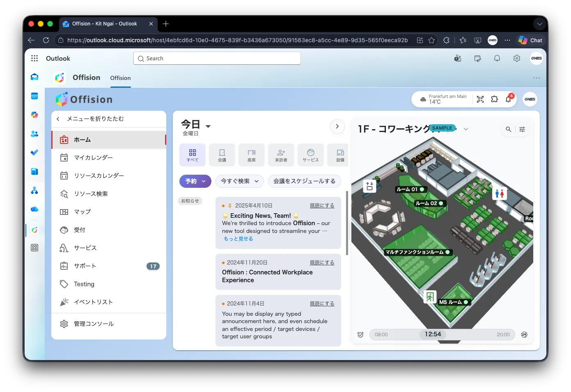The height and width of the screenshot is (392, 571).
Task: Open the browser tab list dropdown
Action: coord(539,24)
